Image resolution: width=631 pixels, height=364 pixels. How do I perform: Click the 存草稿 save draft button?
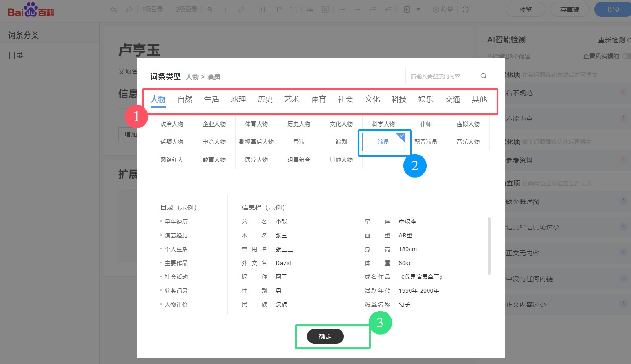click(x=569, y=9)
